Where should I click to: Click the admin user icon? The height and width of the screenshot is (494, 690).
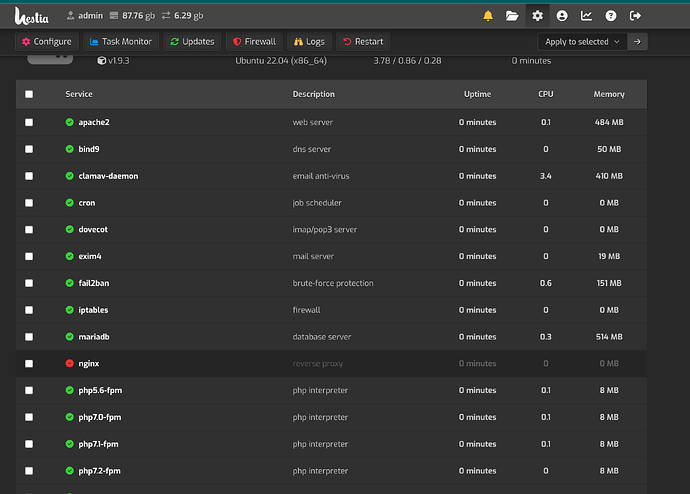coord(70,16)
